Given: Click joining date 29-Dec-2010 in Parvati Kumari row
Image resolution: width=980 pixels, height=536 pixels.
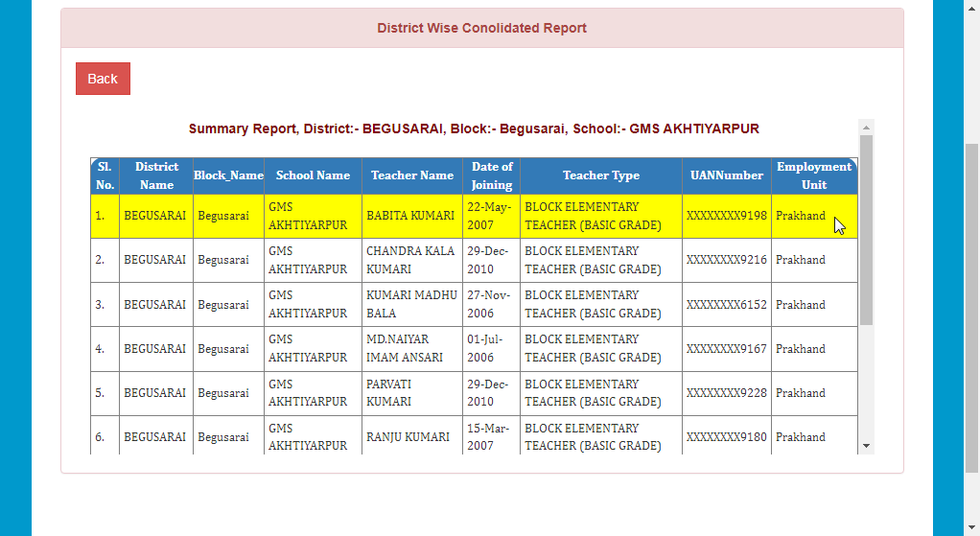Looking at the screenshot, I should [x=488, y=393].
